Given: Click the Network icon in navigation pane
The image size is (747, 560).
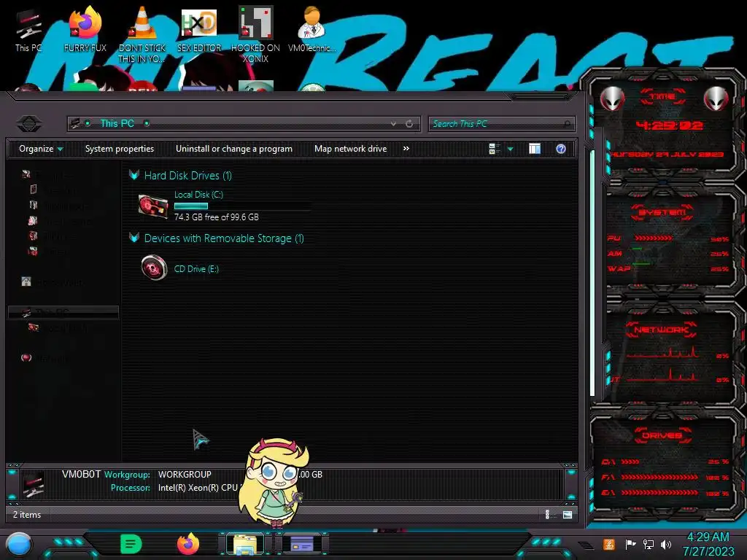Looking at the screenshot, I should click(x=26, y=357).
